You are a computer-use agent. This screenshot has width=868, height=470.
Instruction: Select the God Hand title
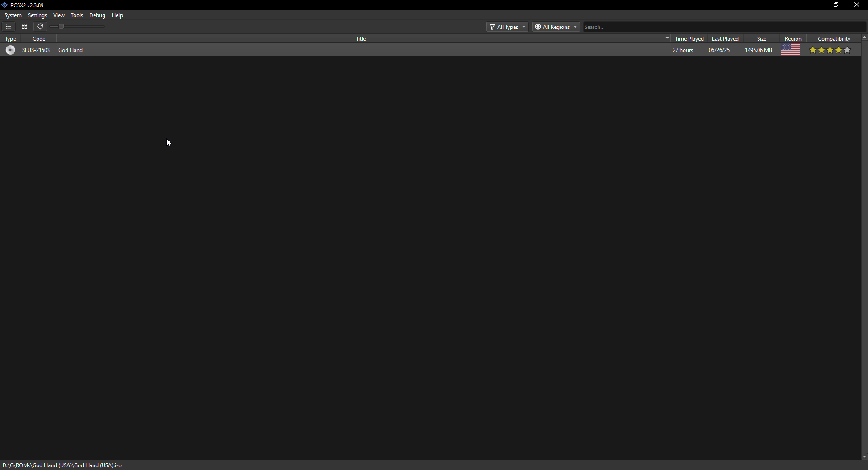(71, 50)
